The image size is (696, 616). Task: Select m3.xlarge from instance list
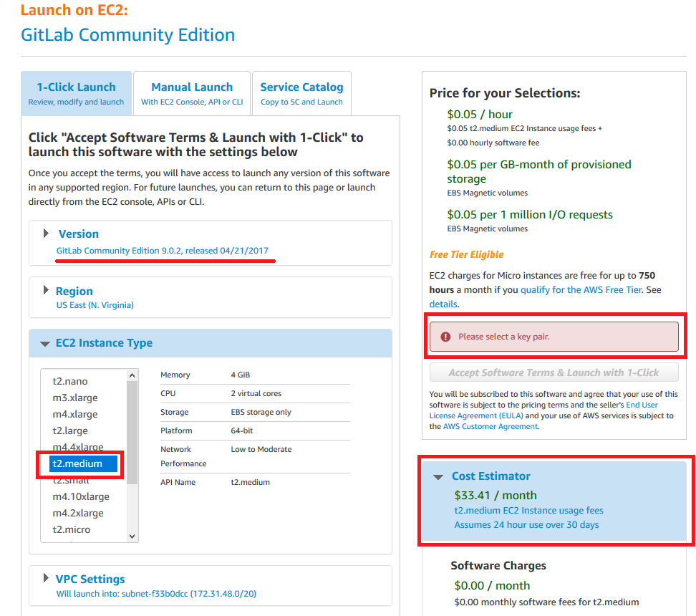tap(75, 398)
